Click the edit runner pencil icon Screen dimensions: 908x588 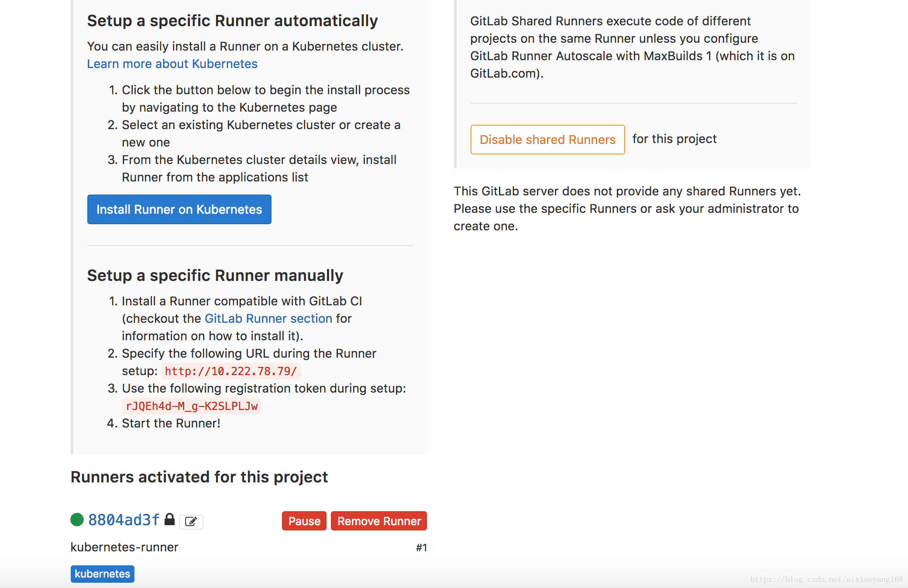(191, 521)
